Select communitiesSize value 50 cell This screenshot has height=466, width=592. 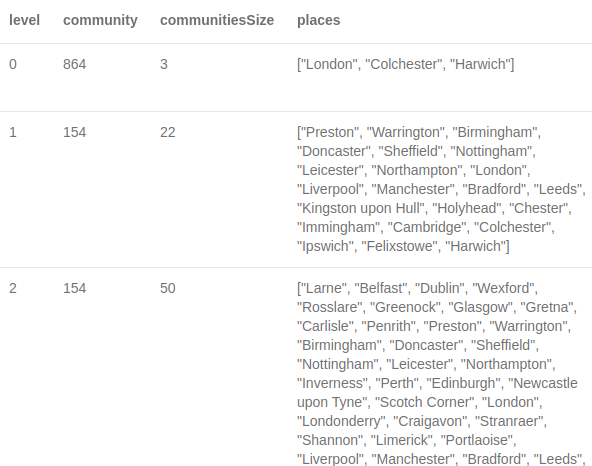coord(168,289)
